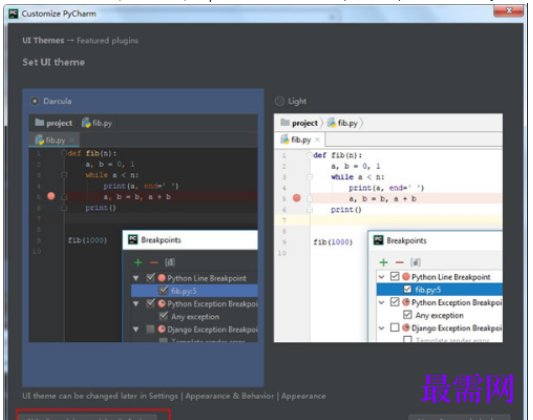
Task: Select the Darcula theme radio button
Action: tap(35, 101)
